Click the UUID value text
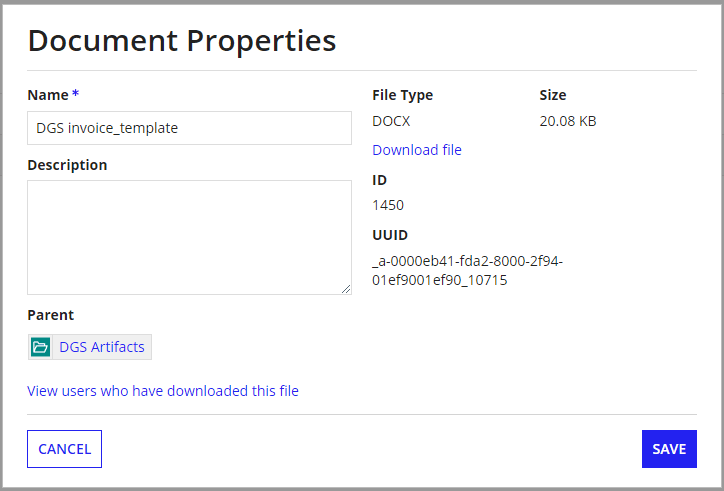This screenshot has height=491, width=724. point(467,271)
